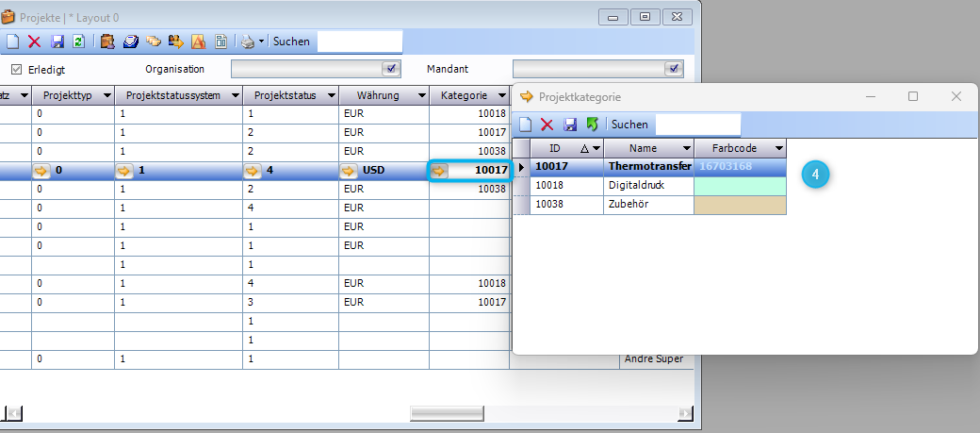The width and height of the screenshot is (980, 433).
Task: Click the arrow button in the Kategorie cell 10017
Action: tap(439, 170)
